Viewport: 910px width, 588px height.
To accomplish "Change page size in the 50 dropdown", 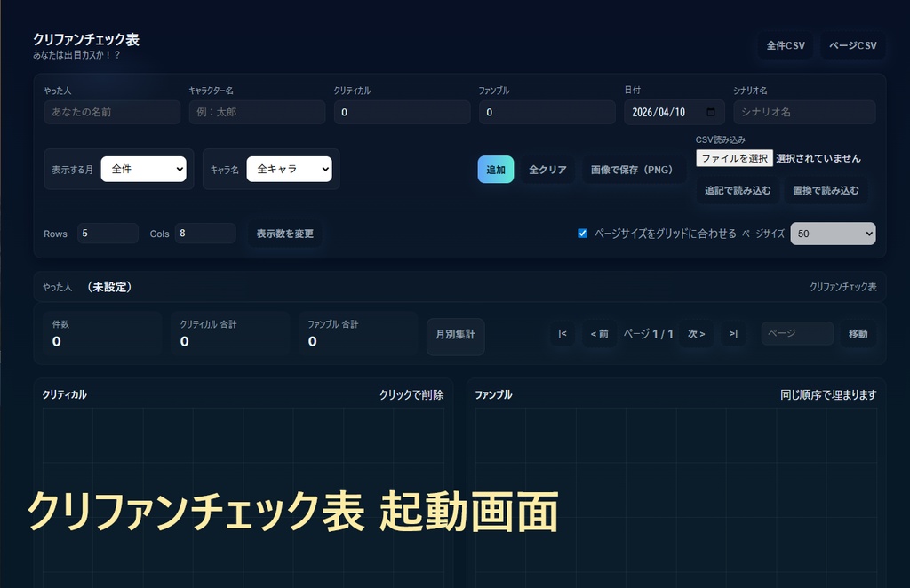I will coord(833,234).
